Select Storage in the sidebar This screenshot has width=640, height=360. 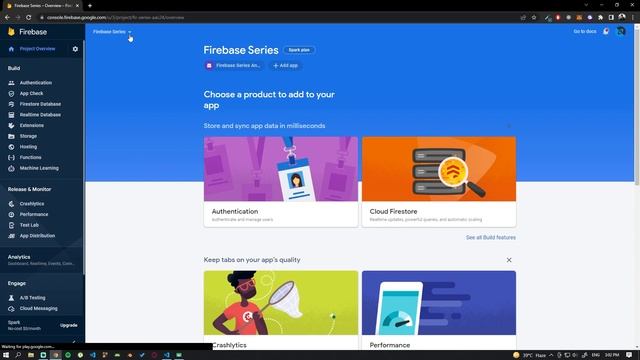(28, 136)
